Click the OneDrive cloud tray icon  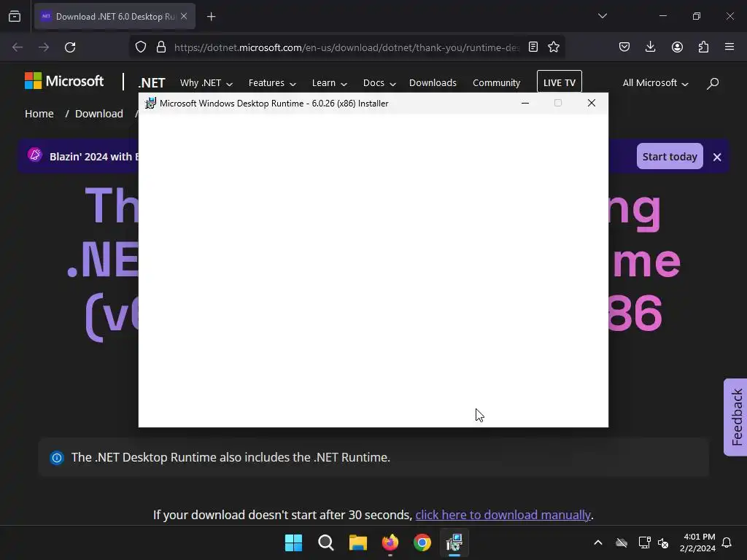pyautogui.click(x=622, y=542)
